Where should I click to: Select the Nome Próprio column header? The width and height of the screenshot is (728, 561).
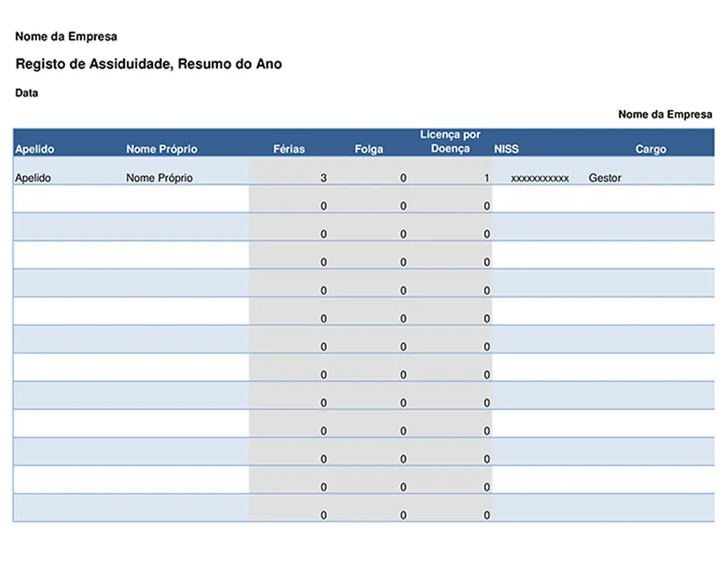point(162,149)
